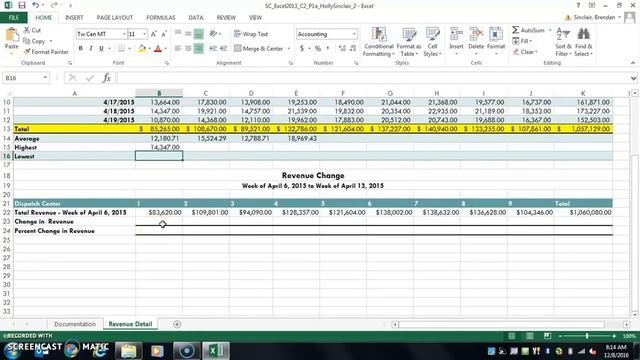Expand Name Box dropdown arrow

point(45,78)
